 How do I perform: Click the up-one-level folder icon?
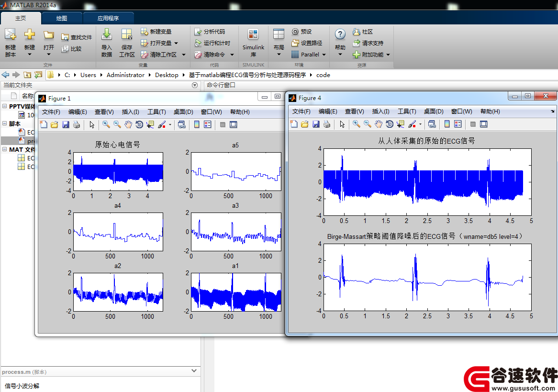pyautogui.click(x=27, y=75)
